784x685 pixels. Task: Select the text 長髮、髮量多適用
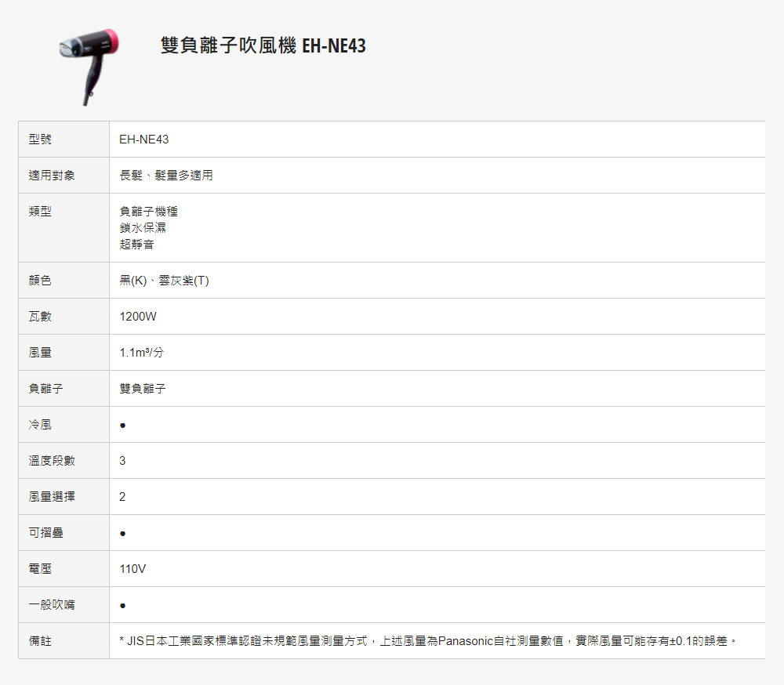tap(166, 175)
